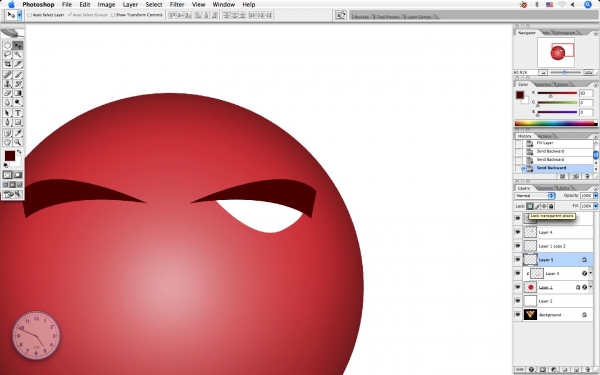
Task: Toggle Lock transparent pixels button
Action: tap(530, 206)
